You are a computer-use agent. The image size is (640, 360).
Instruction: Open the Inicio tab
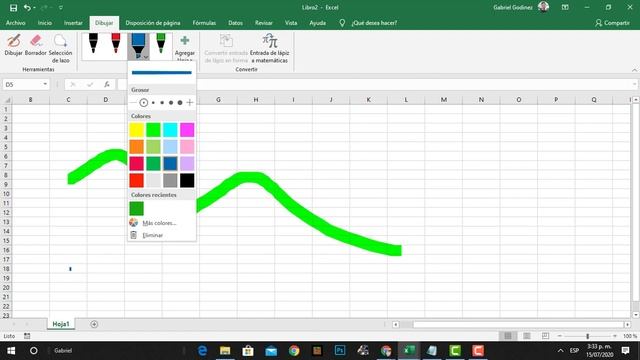click(x=45, y=23)
